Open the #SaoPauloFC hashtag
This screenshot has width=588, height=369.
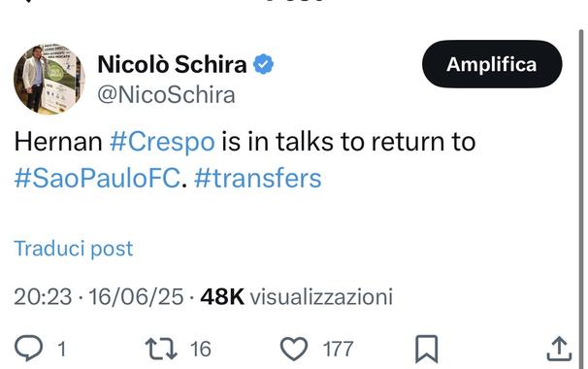tap(97, 179)
